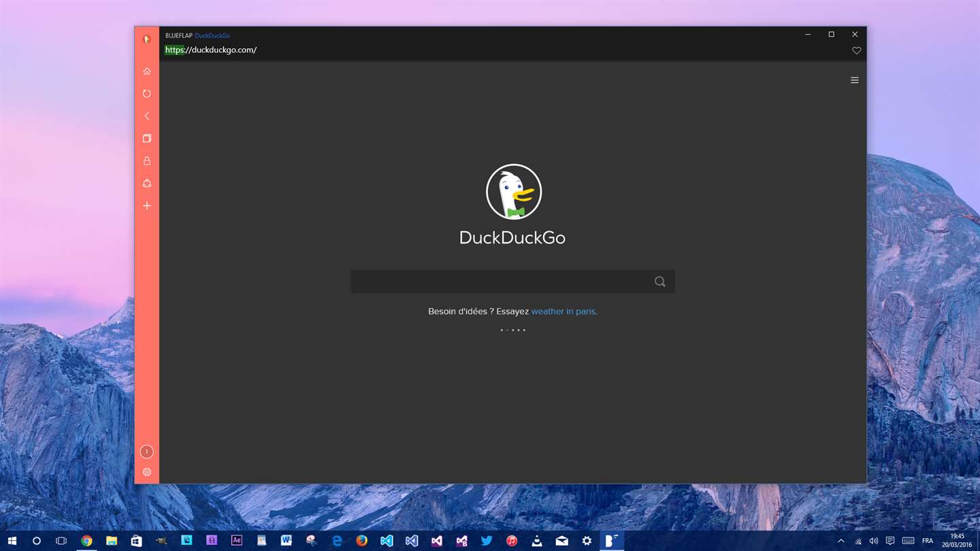This screenshot has width=980, height=551.
Task: Open the touch keyboard tray icon
Action: [x=908, y=541]
